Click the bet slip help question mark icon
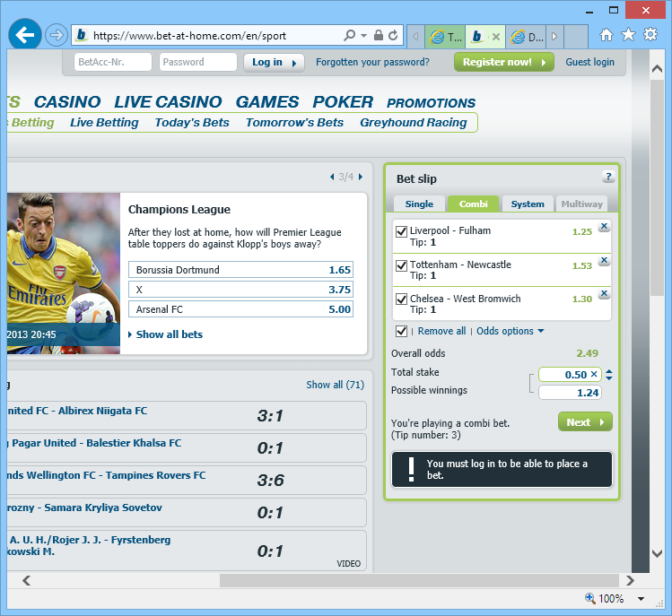 coord(608,176)
